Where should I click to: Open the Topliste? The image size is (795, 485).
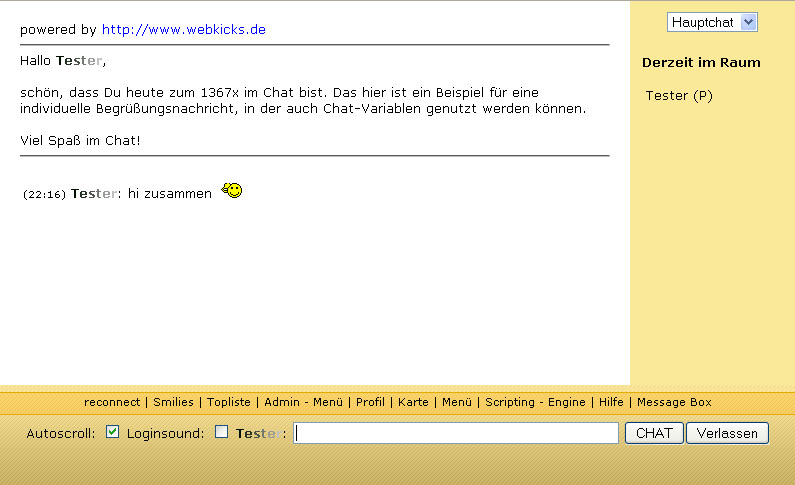coord(229,402)
